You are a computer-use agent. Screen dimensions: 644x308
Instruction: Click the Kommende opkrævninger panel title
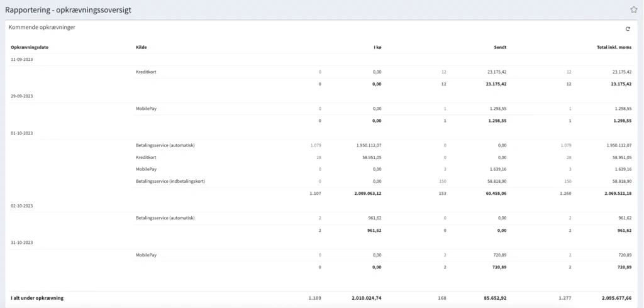(x=42, y=28)
